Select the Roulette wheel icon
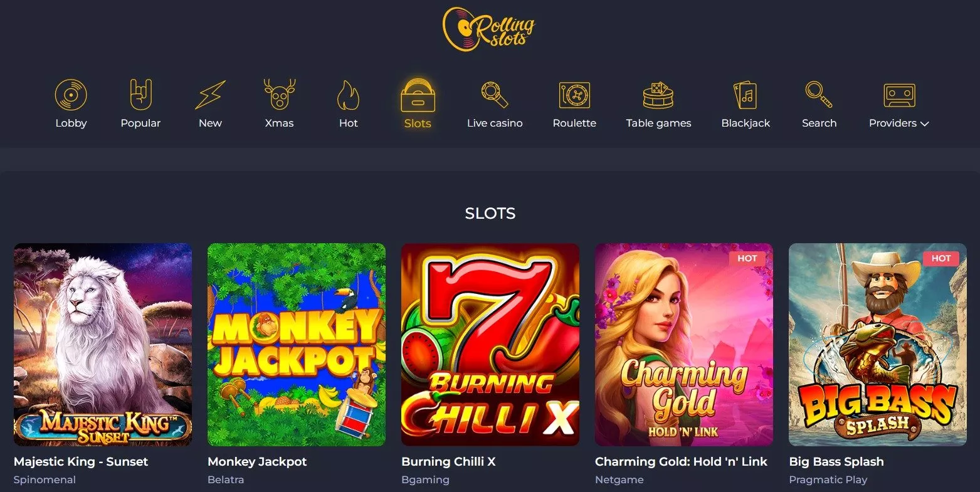The width and height of the screenshot is (980, 492). 574,95
